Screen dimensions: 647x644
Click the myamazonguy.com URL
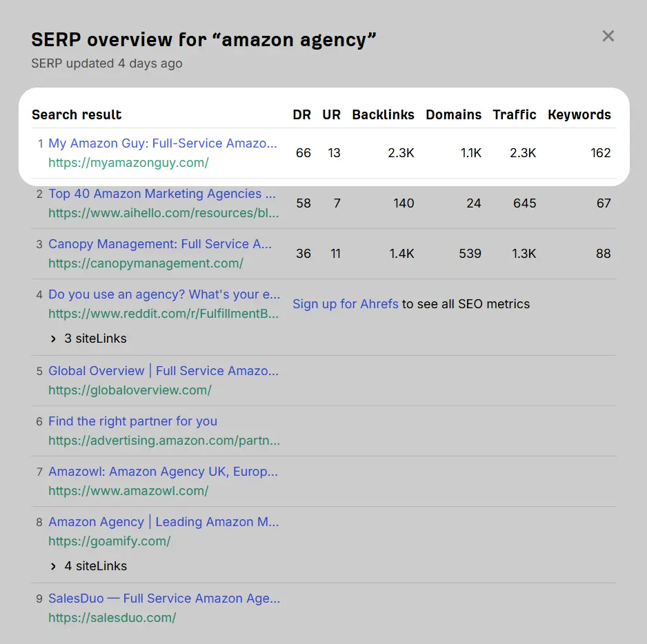(128, 163)
